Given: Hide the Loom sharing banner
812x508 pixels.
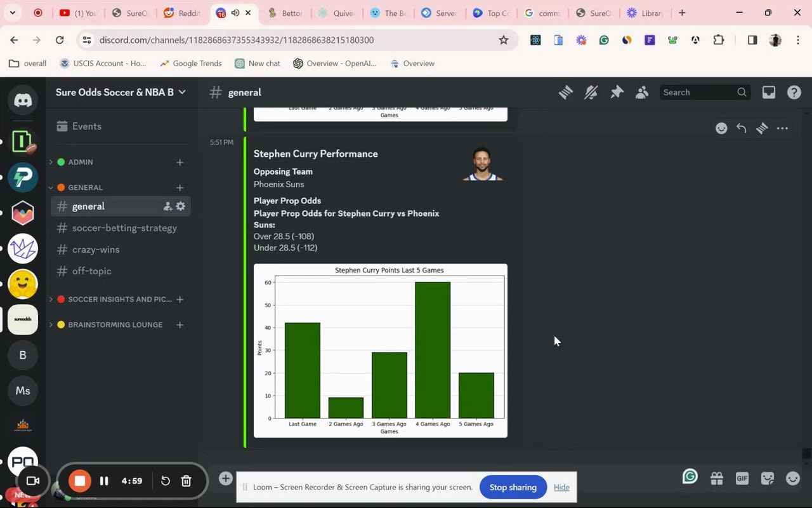Looking at the screenshot, I should (x=561, y=487).
